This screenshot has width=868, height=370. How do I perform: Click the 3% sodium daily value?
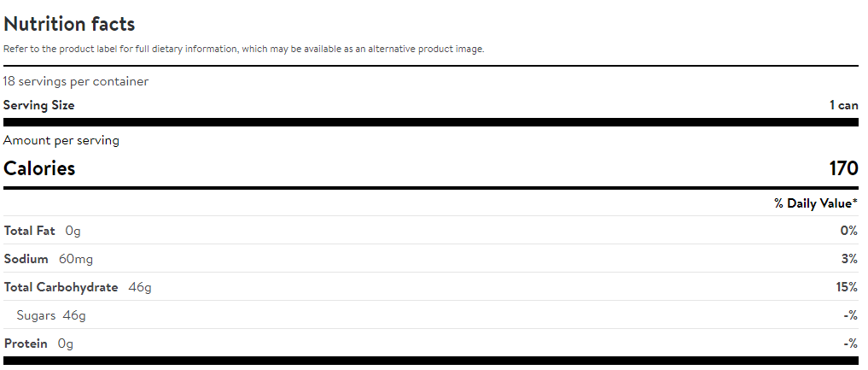pyautogui.click(x=849, y=259)
